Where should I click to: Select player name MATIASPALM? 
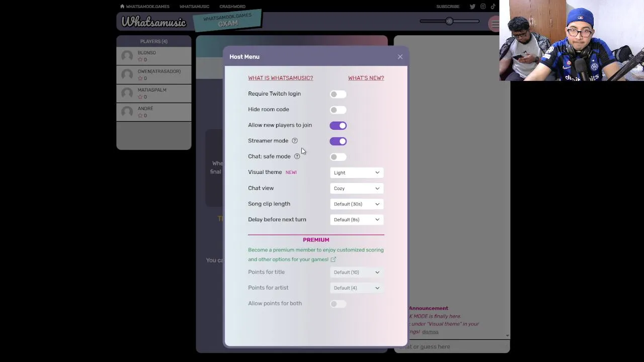[x=152, y=90]
